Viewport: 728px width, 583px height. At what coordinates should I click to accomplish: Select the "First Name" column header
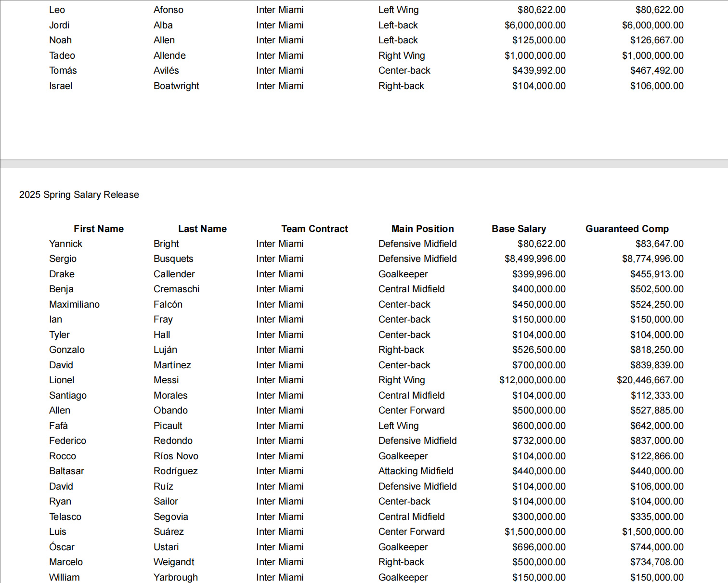(99, 229)
